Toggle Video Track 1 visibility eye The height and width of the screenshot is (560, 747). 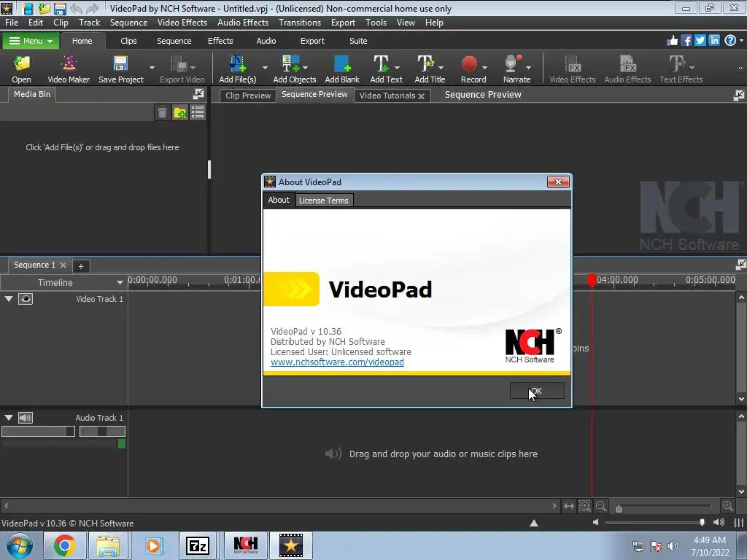pyautogui.click(x=26, y=299)
